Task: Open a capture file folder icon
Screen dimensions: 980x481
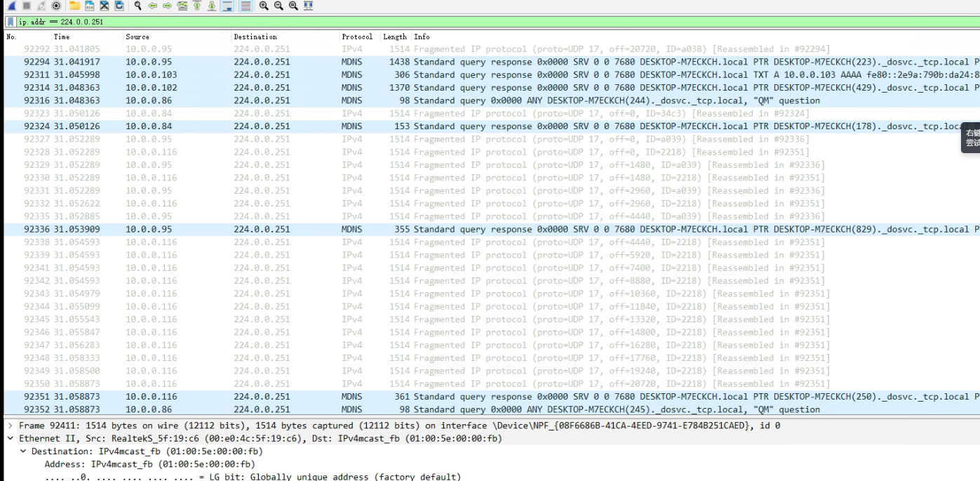Action: (74, 6)
